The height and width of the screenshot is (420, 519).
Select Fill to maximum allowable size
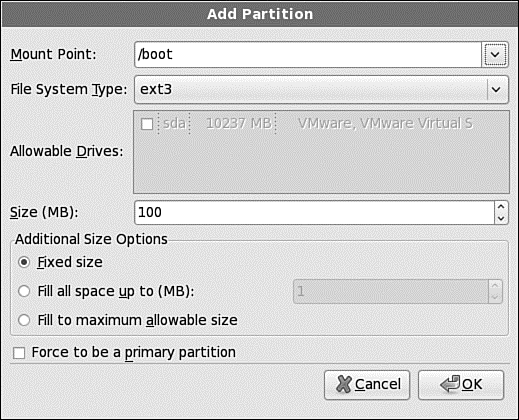point(24,320)
